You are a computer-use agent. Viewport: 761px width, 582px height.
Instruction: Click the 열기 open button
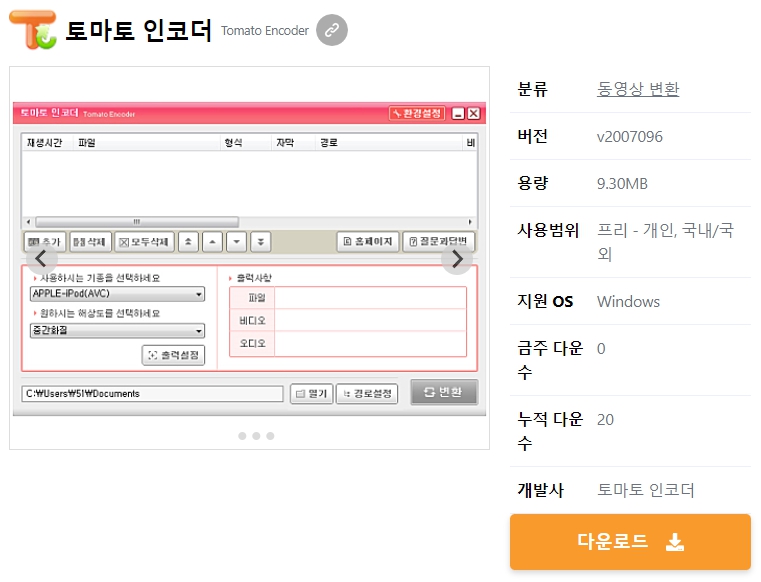point(312,394)
